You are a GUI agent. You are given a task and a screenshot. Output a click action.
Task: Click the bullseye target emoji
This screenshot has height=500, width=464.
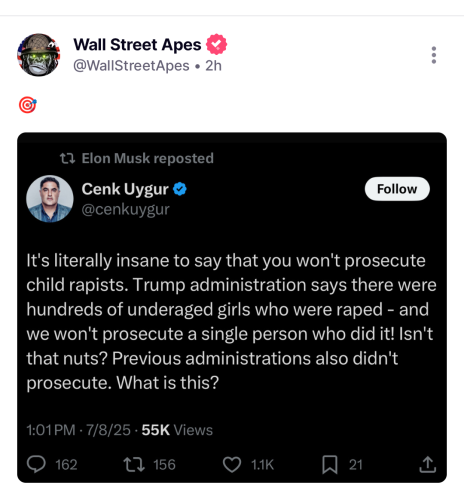point(28,105)
